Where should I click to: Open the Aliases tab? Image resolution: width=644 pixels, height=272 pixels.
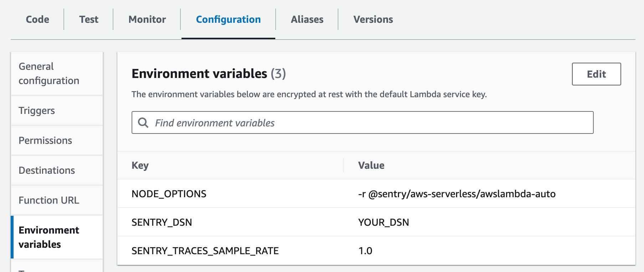coord(307,20)
